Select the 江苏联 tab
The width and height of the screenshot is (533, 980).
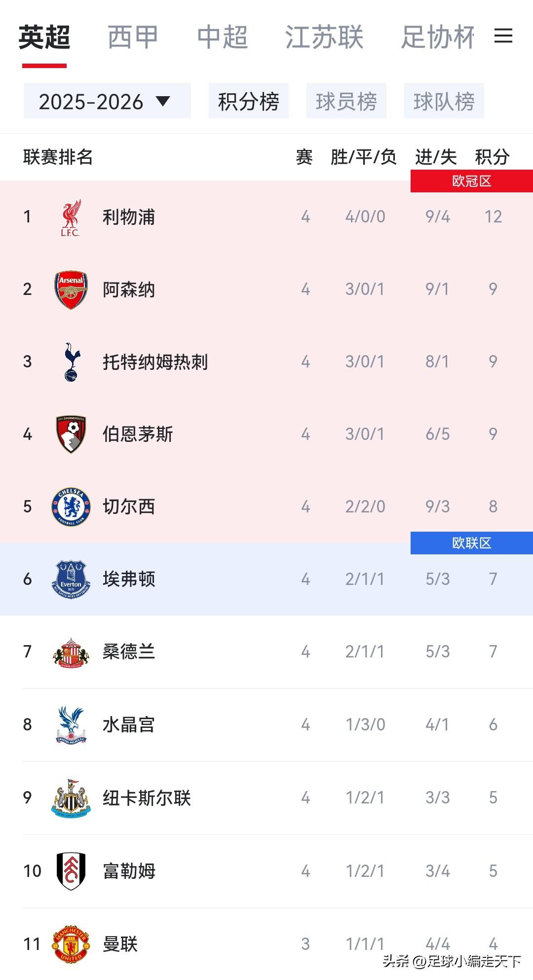point(324,37)
